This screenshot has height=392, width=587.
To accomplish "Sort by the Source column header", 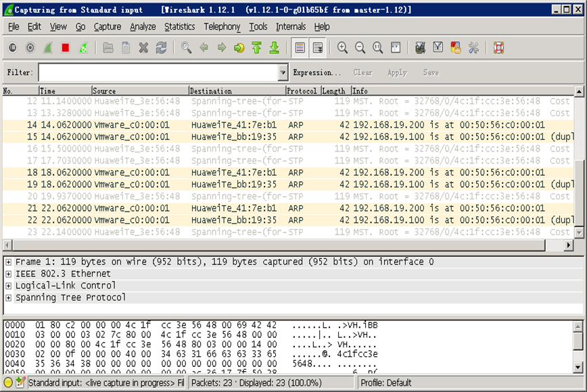I will tap(140, 91).
